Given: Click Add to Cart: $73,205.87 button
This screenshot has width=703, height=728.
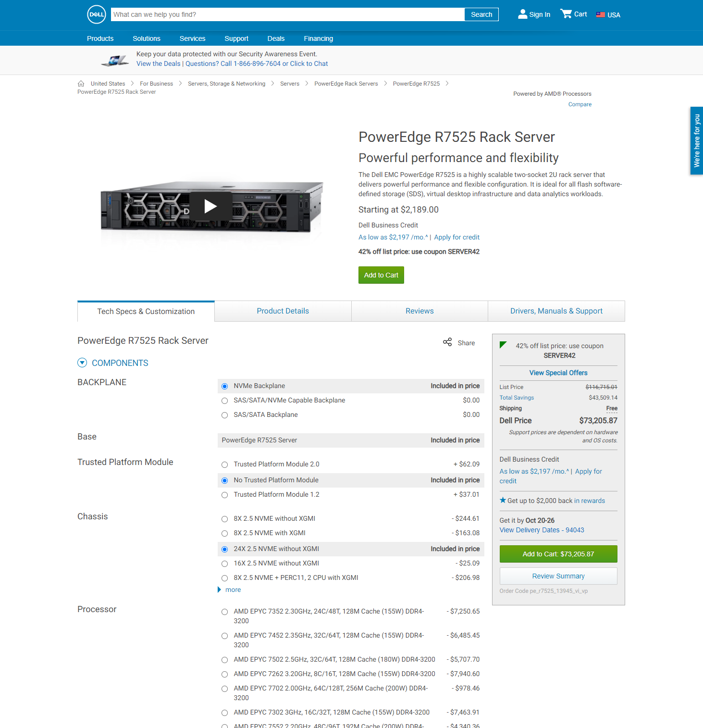Looking at the screenshot, I should (x=558, y=554).
